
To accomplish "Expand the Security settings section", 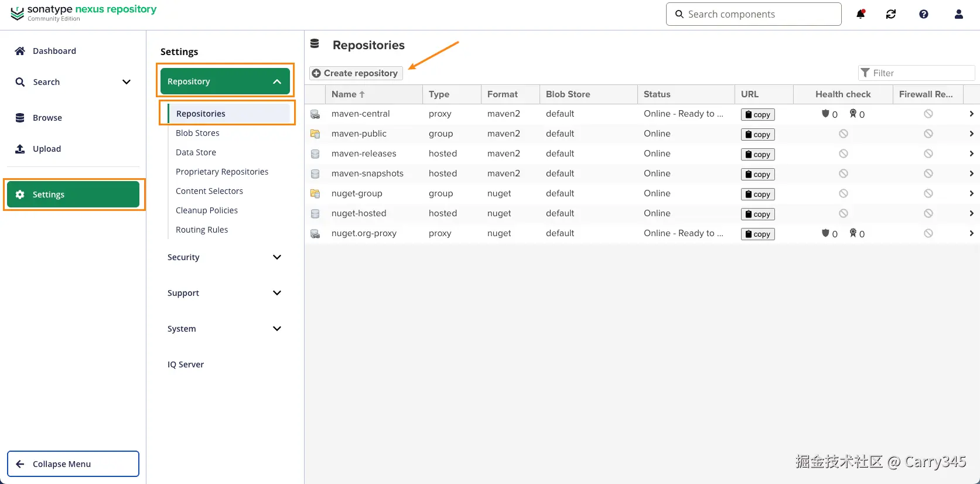I will pos(277,257).
